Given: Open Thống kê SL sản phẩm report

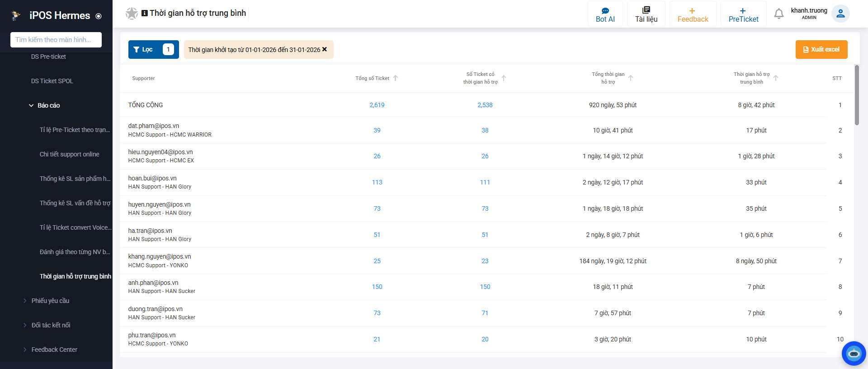Looking at the screenshot, I should 75,179.
